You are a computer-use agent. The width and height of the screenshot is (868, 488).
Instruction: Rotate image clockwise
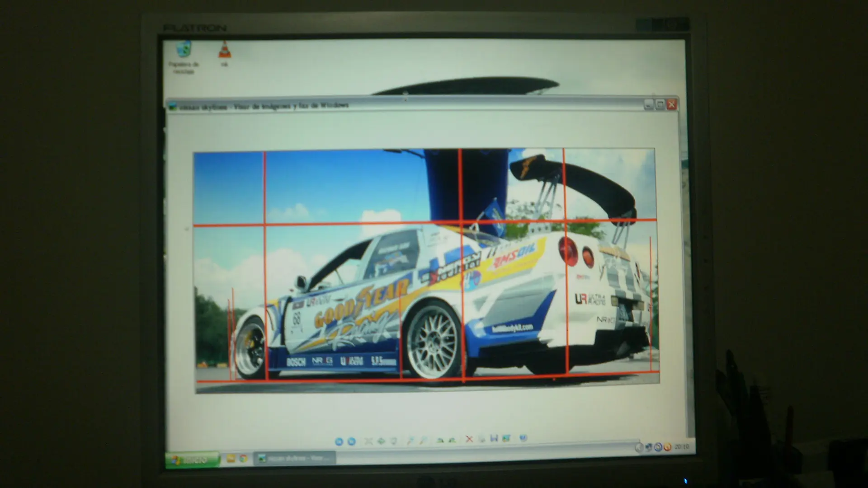point(440,440)
